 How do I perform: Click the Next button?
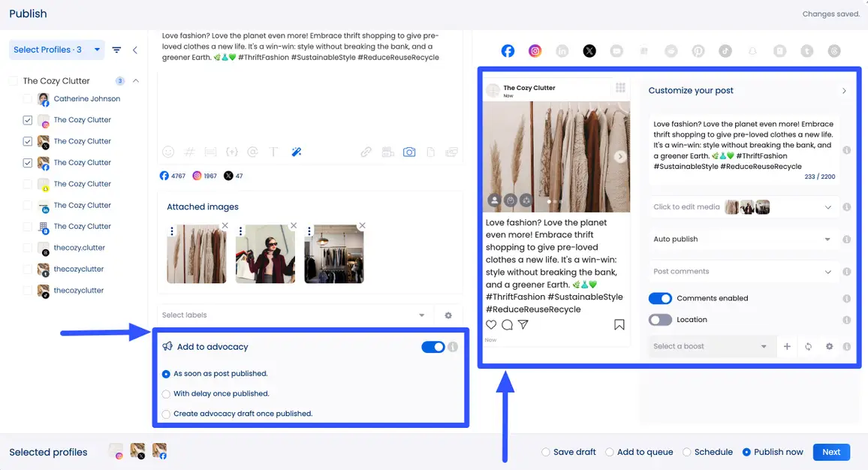[830, 452]
